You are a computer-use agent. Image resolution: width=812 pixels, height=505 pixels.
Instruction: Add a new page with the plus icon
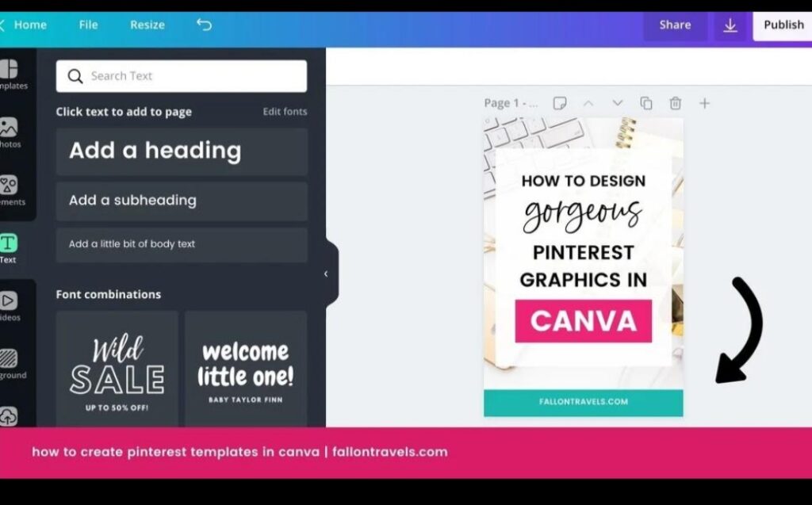click(704, 103)
